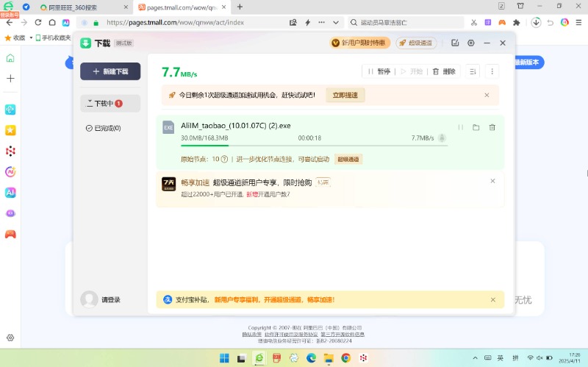
Task: Open the sort order menu
Action: pos(473,71)
